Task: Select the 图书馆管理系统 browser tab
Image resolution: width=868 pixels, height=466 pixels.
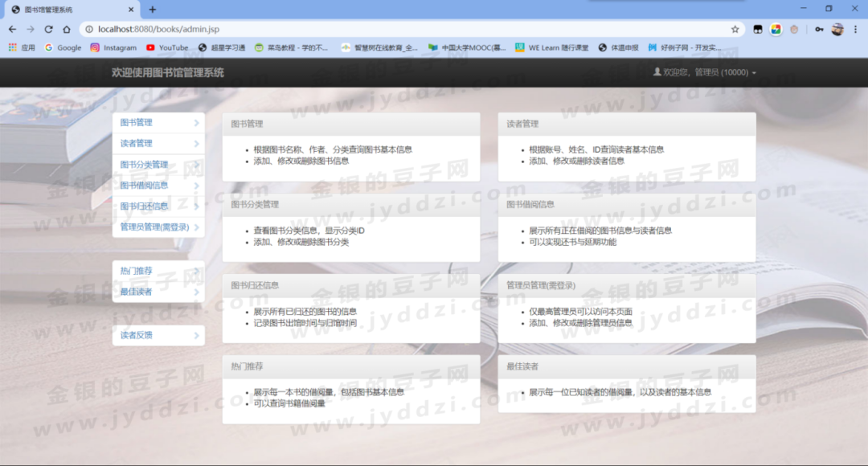Action: [72, 10]
